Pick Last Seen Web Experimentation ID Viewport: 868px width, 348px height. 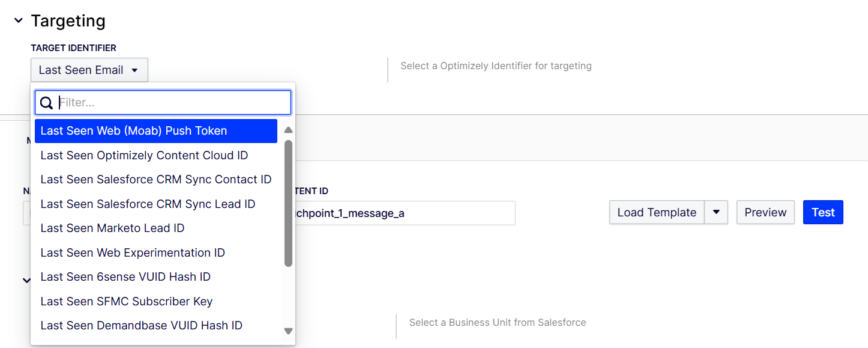click(156, 252)
